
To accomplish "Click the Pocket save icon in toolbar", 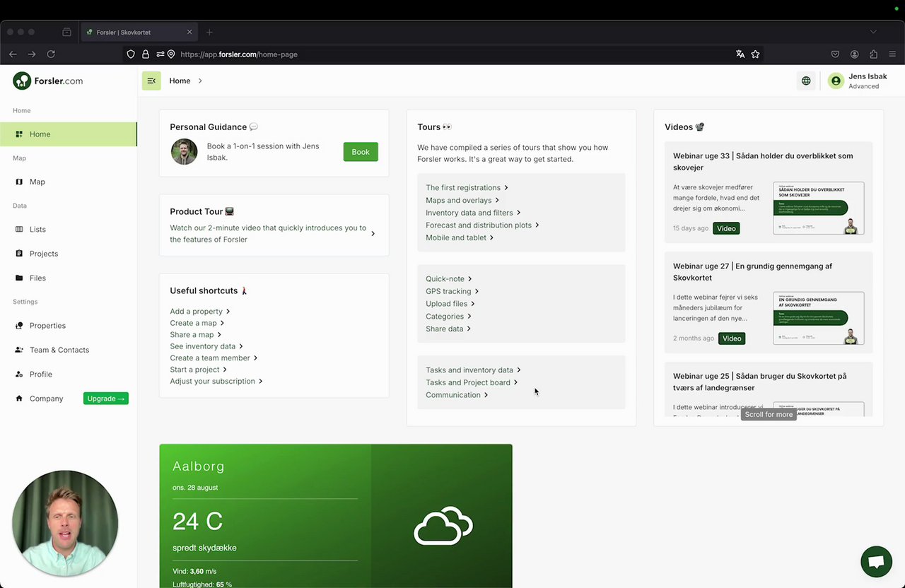I will point(835,54).
